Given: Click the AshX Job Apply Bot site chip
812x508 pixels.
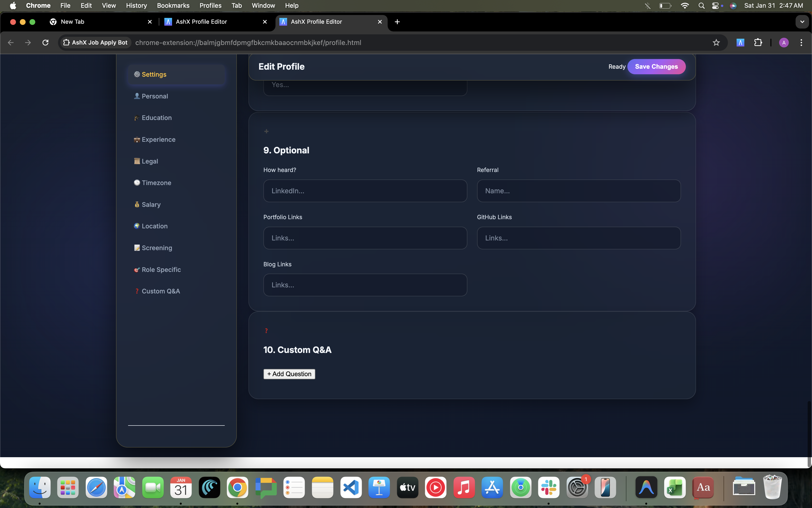Looking at the screenshot, I should [95, 43].
